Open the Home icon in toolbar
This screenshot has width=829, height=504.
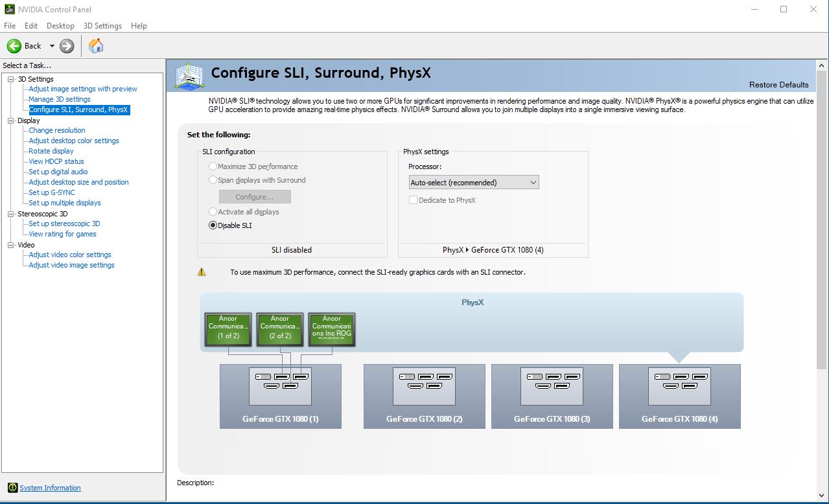pos(96,45)
